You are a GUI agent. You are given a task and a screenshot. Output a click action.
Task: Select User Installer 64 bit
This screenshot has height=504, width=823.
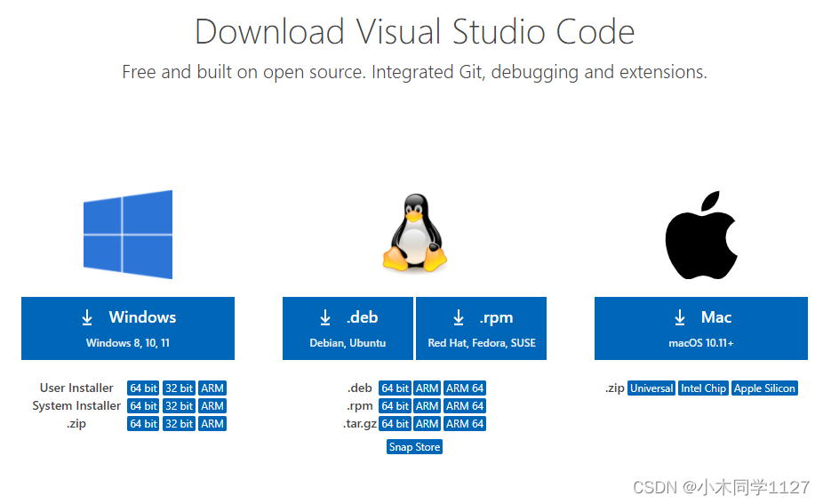(x=143, y=388)
